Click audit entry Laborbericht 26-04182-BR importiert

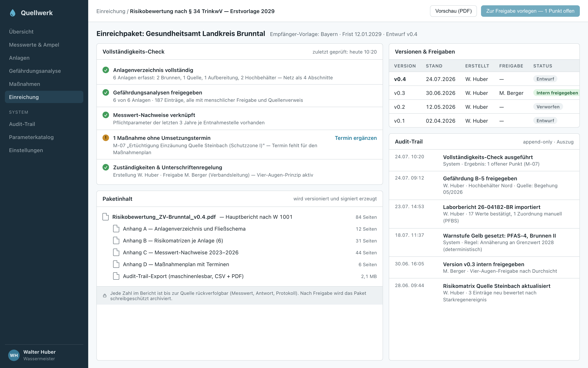click(484, 214)
